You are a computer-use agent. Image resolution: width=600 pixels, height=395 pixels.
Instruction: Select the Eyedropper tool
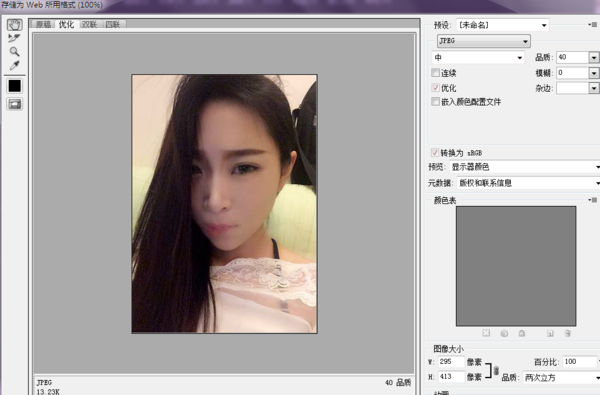tap(14, 65)
